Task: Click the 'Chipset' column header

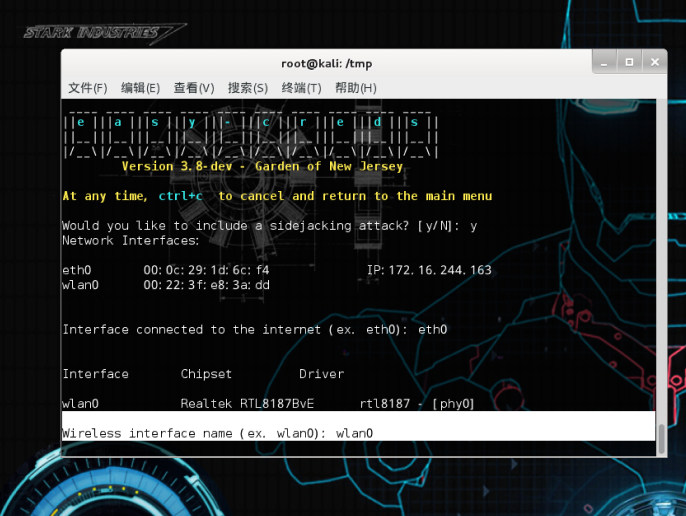Action: [206, 374]
